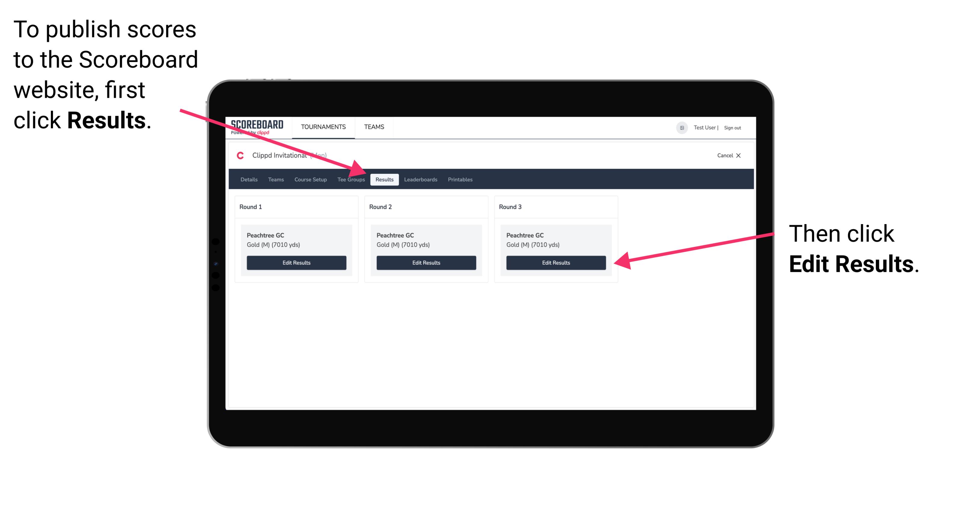Expand the Tee Groups tab
980x527 pixels.
351,179
